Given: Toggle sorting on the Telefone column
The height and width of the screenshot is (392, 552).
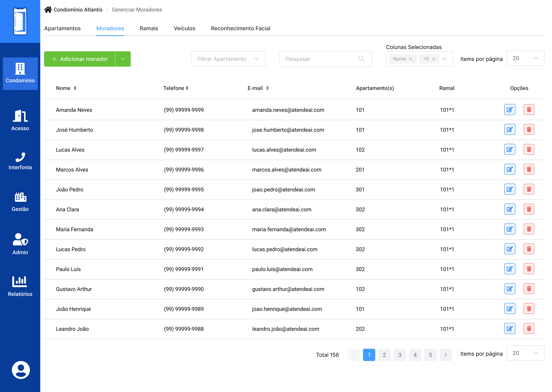Looking at the screenshot, I should pos(187,88).
